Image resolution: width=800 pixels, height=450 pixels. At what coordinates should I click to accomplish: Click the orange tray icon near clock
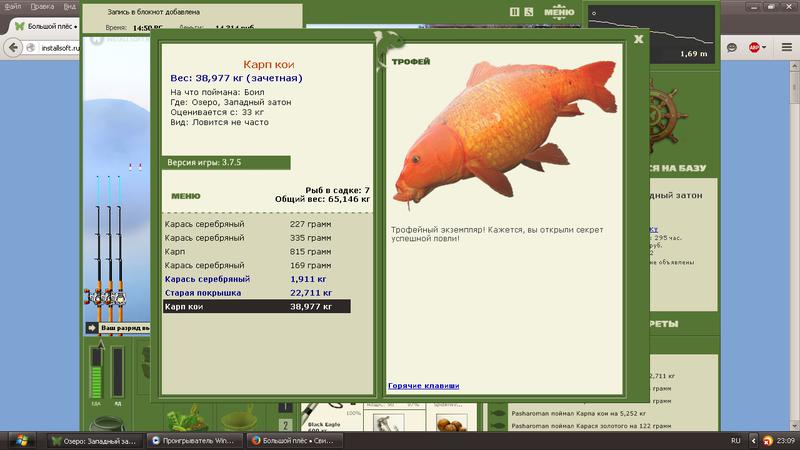point(767,441)
